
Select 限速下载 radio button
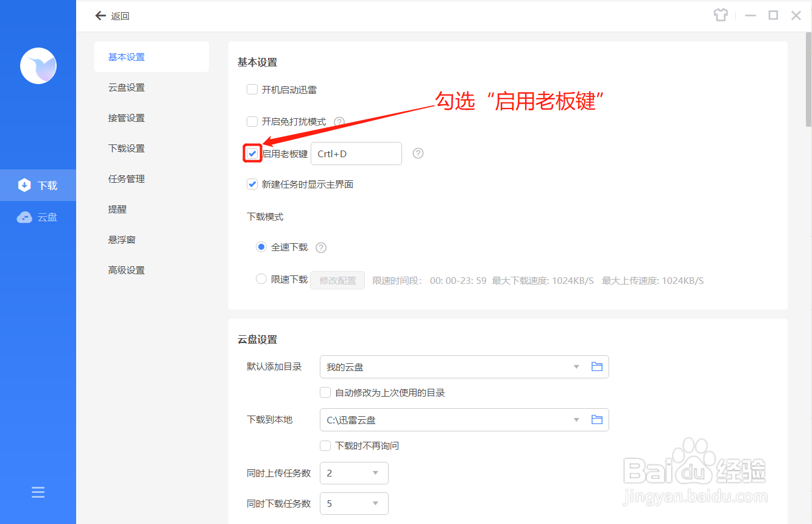tap(261, 279)
